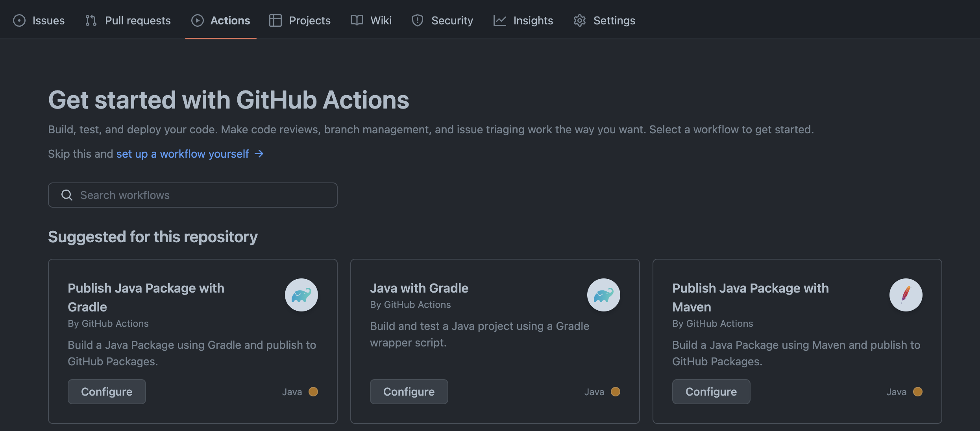Screen dimensions: 980x431
Task: Click the Issues circle icon
Action: [x=19, y=20]
